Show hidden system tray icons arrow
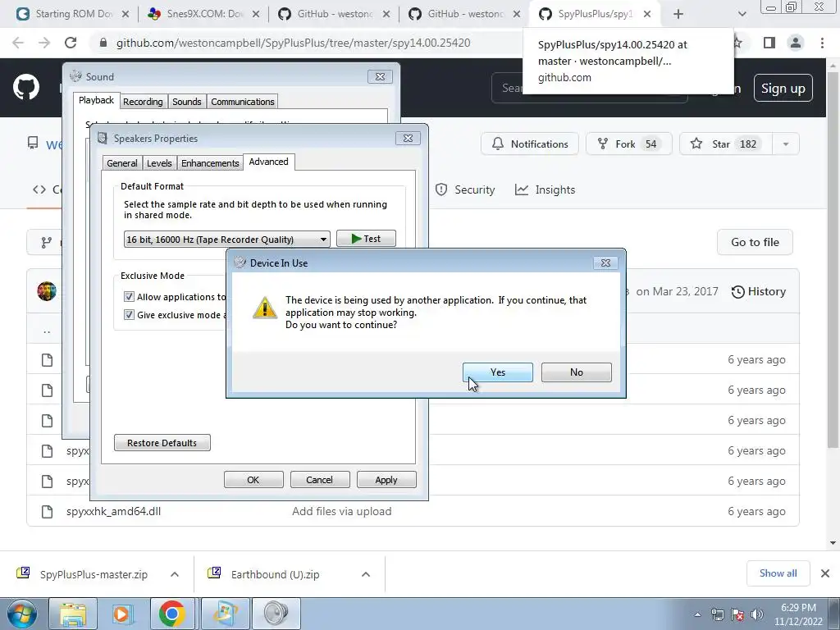Image resolution: width=840 pixels, height=630 pixels. pos(697,615)
